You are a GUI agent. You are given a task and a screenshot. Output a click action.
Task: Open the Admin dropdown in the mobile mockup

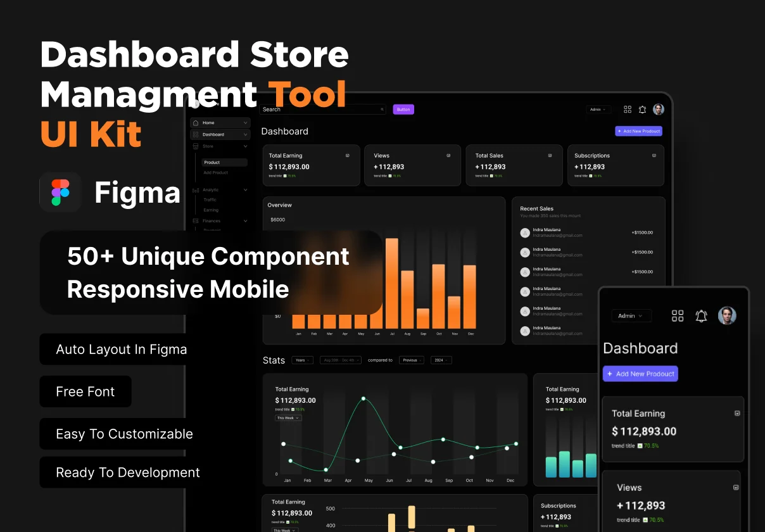point(631,315)
